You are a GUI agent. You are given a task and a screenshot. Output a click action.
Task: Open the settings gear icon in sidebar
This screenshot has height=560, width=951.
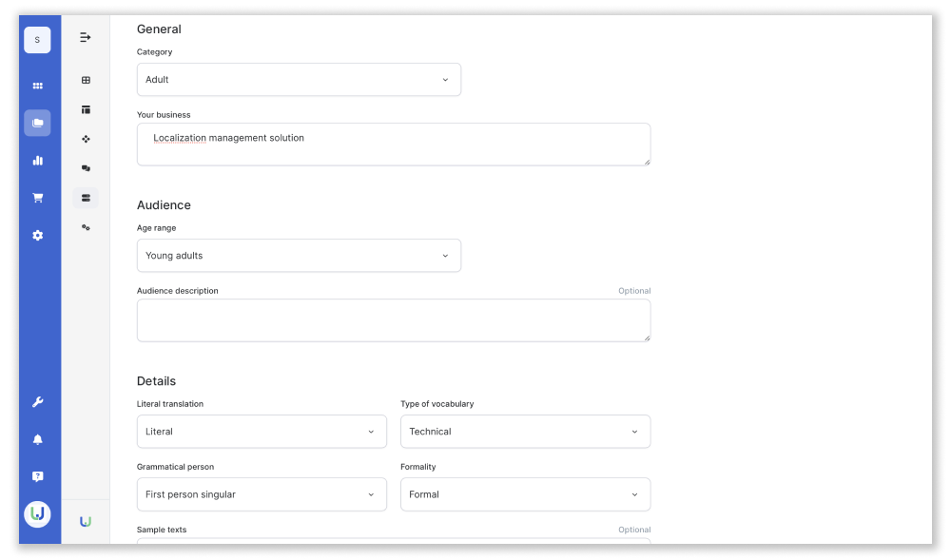tap(38, 235)
